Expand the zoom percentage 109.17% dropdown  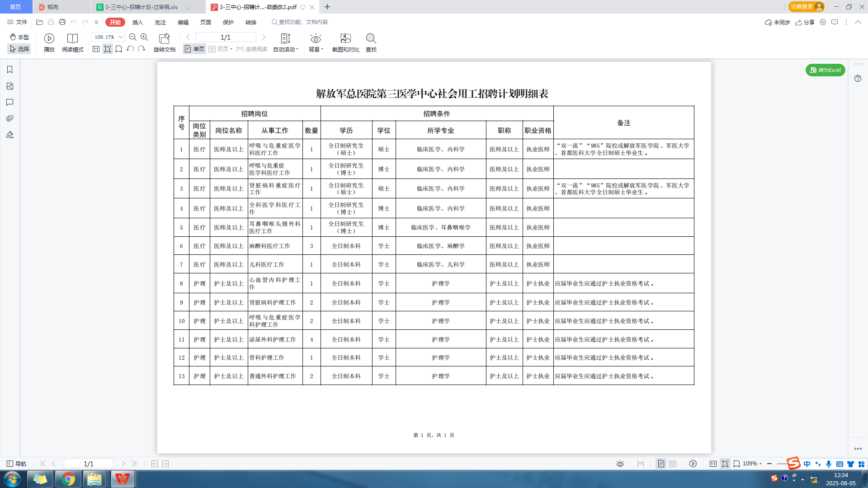tap(121, 37)
